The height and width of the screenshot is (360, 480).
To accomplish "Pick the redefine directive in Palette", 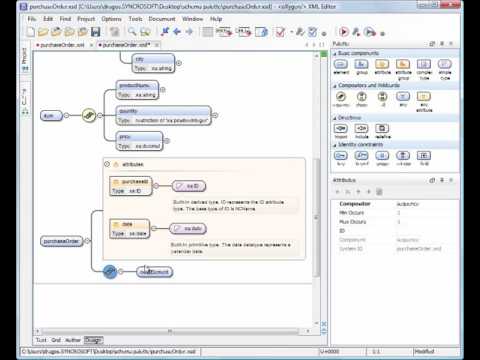I will pos(382,131).
